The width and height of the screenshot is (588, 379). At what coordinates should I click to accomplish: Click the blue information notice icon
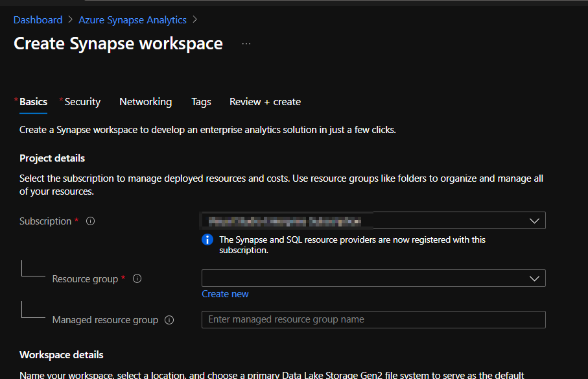tap(207, 239)
